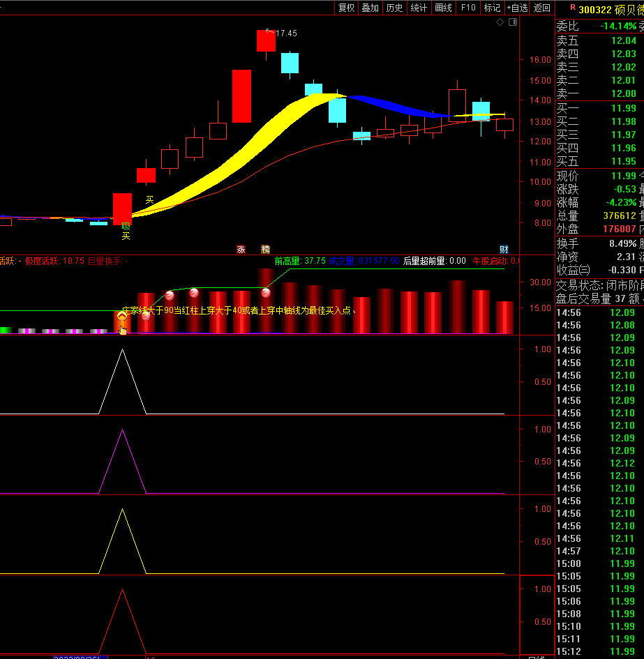Open the 统计 statistics tool

pos(419,8)
